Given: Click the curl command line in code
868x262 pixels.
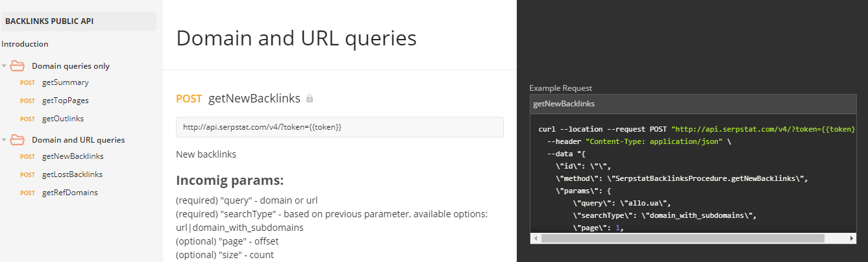Looking at the screenshot, I should click(697, 129).
